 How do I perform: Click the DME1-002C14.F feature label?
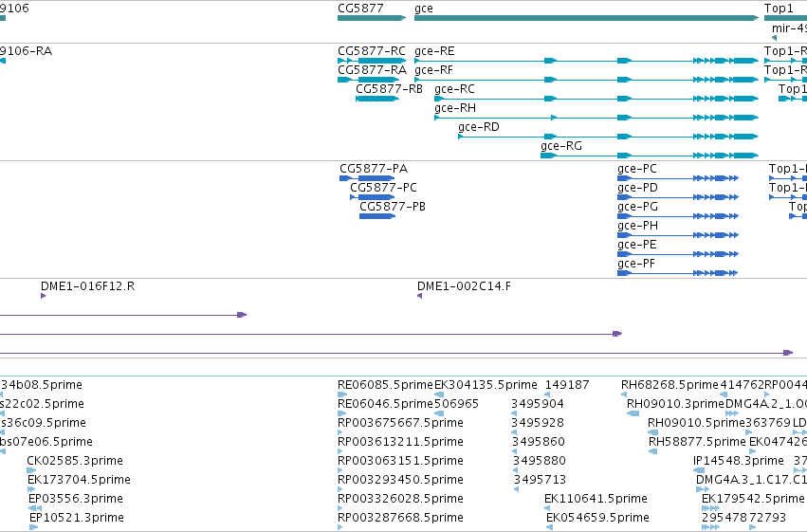tap(464, 286)
